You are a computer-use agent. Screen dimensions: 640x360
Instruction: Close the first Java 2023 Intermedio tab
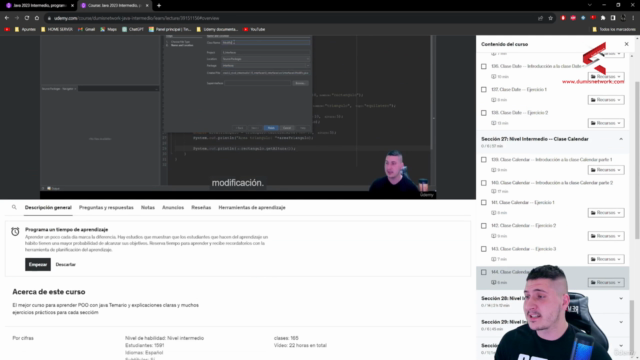point(72,5)
